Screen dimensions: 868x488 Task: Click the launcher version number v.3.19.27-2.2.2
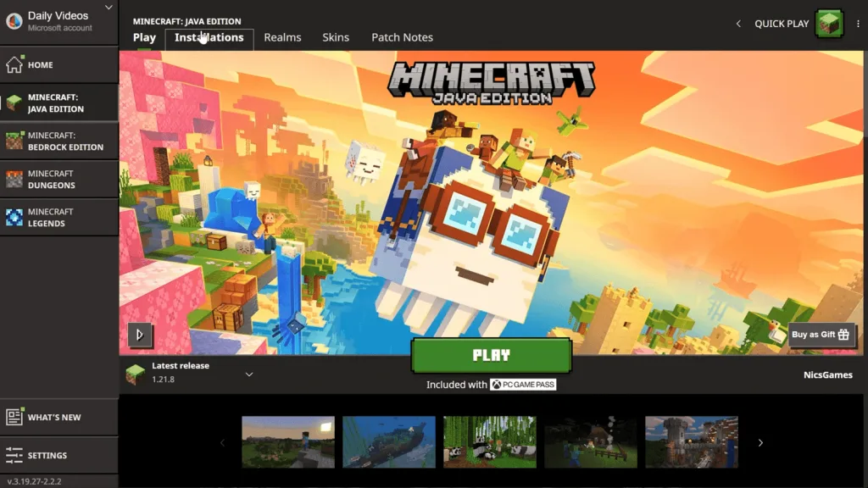[x=34, y=481]
